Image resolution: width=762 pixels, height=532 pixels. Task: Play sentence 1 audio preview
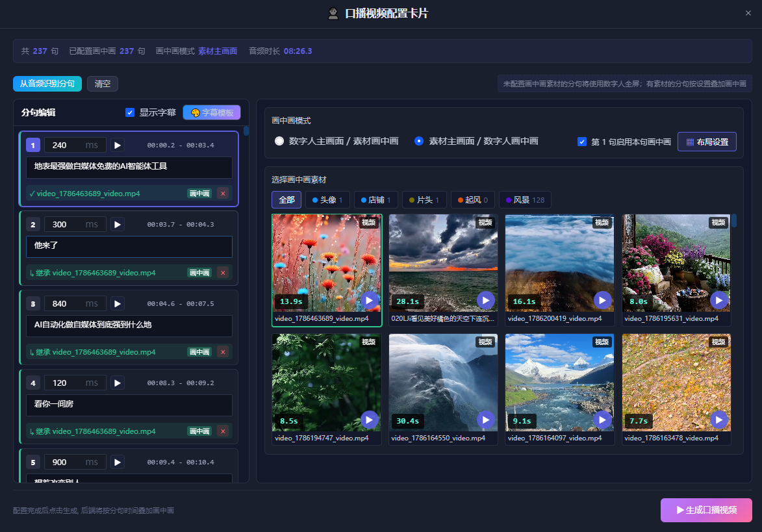pyautogui.click(x=117, y=145)
